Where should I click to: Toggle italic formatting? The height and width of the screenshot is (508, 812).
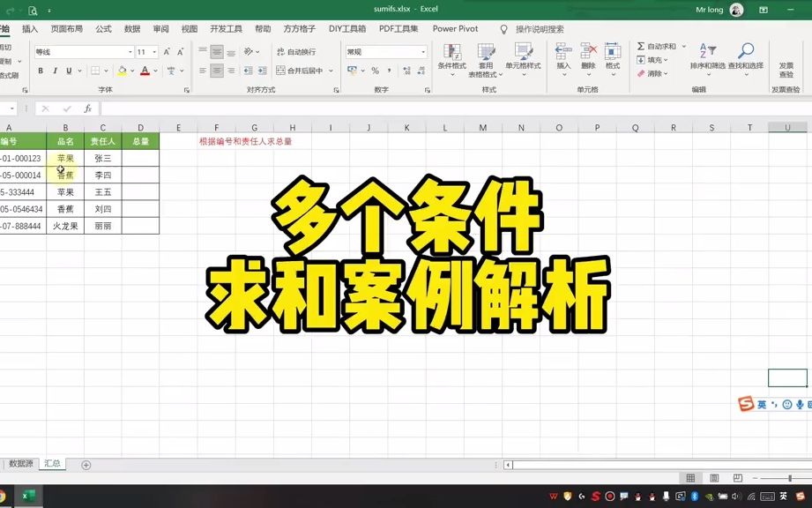[55, 71]
